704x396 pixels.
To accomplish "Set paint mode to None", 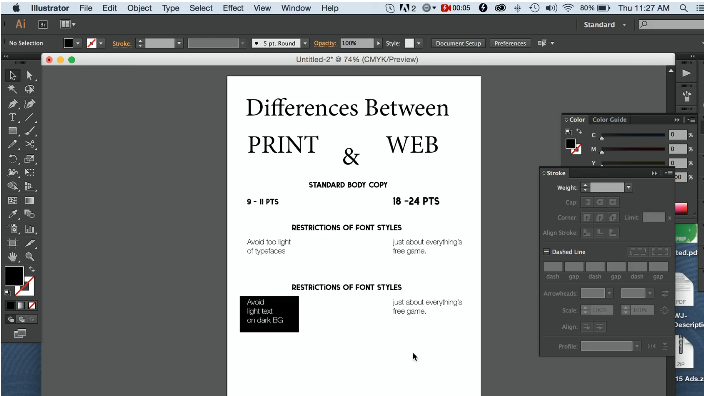I will point(32,306).
